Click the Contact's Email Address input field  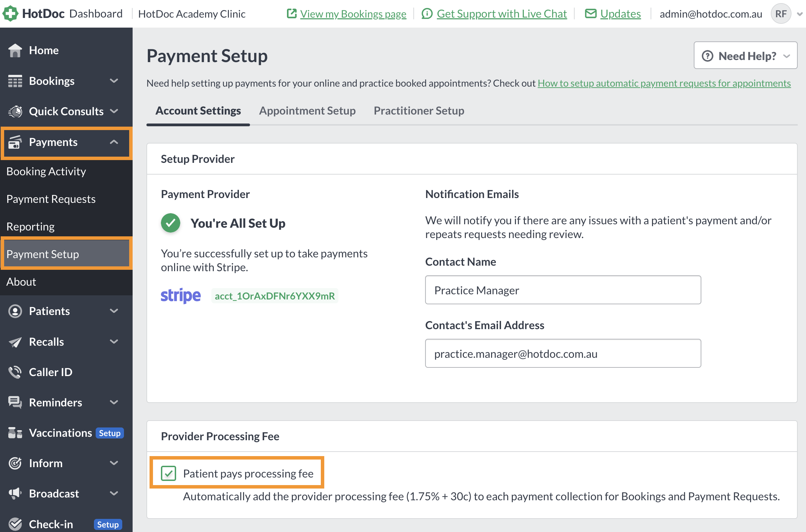[563, 353]
